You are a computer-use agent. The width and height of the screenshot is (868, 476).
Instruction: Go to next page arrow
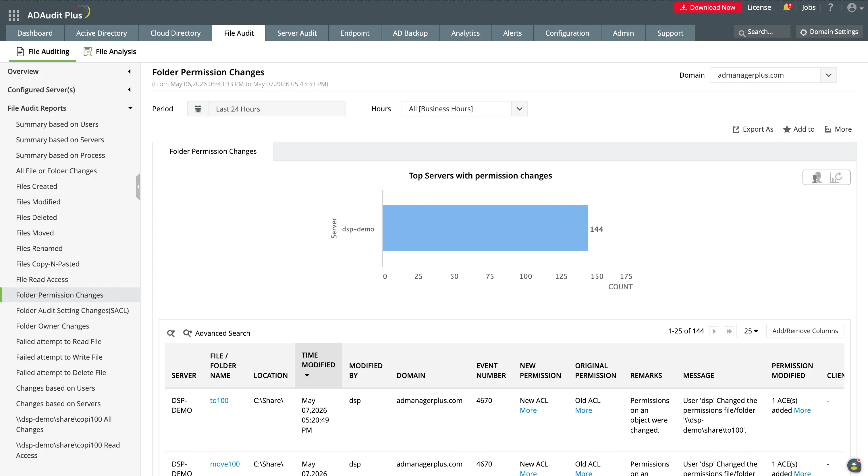click(714, 331)
